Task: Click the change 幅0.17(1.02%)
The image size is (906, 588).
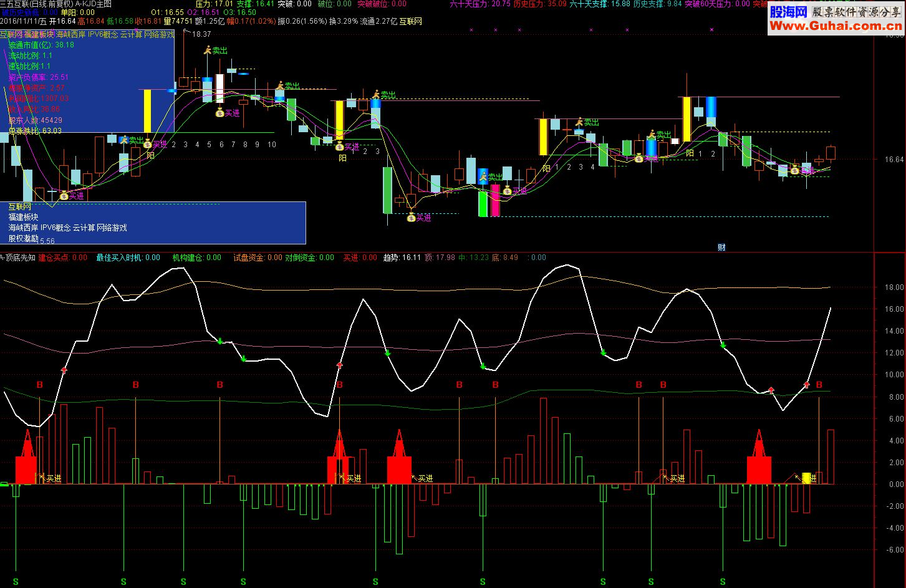Action: (251, 21)
